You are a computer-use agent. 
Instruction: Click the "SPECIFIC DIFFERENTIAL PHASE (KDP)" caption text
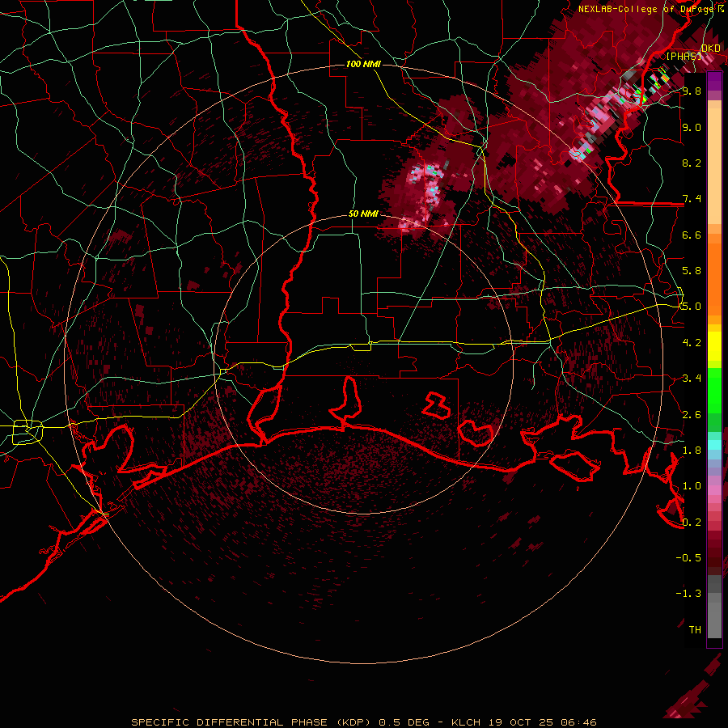pyautogui.click(x=250, y=722)
